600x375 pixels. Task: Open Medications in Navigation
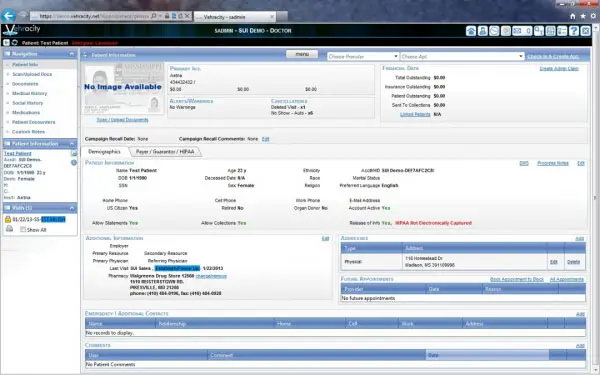(x=26, y=112)
